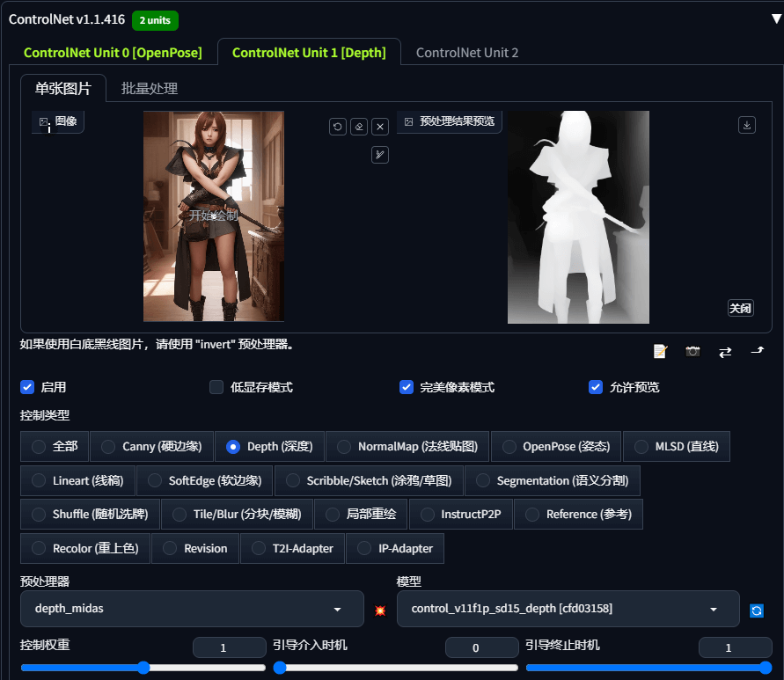Image resolution: width=784 pixels, height=680 pixels.
Task: Click the notepad icon to open new canvas
Action: click(x=661, y=352)
